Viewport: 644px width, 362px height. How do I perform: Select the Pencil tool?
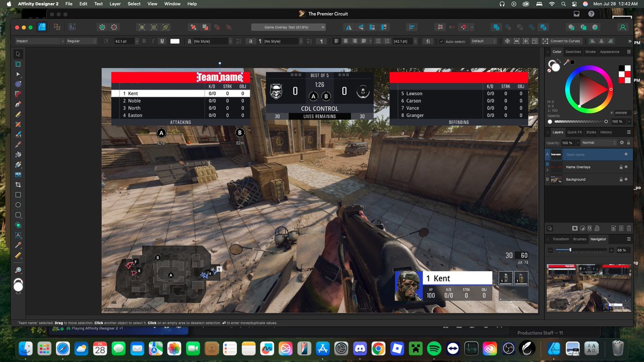18,114
